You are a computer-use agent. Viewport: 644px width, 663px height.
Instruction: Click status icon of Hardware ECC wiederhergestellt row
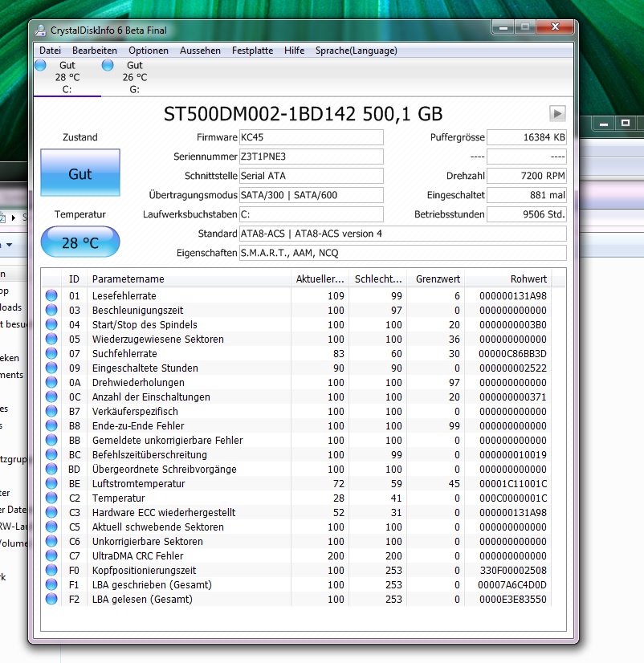(x=51, y=512)
